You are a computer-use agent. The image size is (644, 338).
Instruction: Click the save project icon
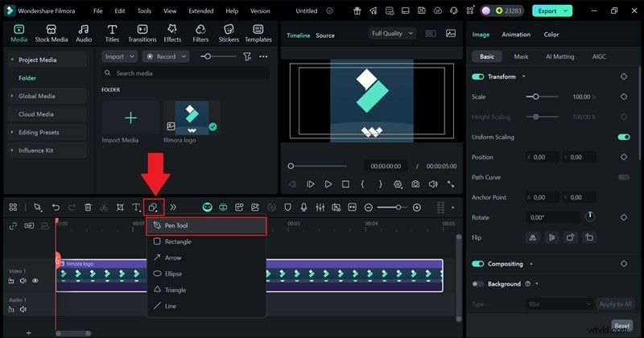[x=421, y=10]
